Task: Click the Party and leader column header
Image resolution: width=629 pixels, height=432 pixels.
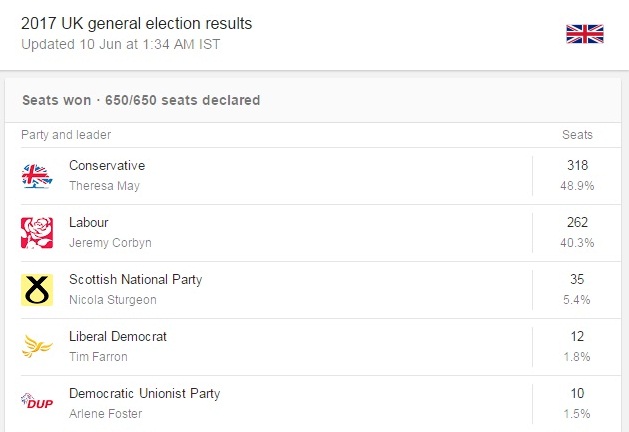Action: click(x=66, y=135)
